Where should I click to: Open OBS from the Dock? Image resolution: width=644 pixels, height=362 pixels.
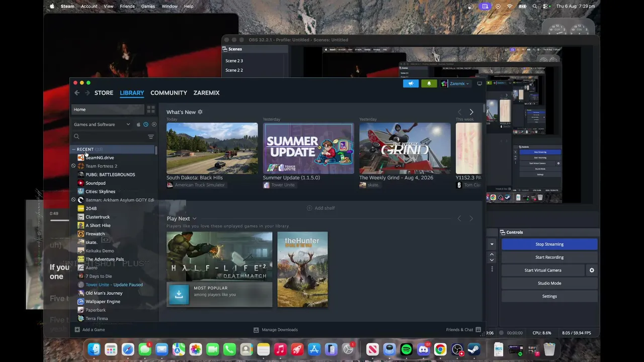(x=457, y=349)
